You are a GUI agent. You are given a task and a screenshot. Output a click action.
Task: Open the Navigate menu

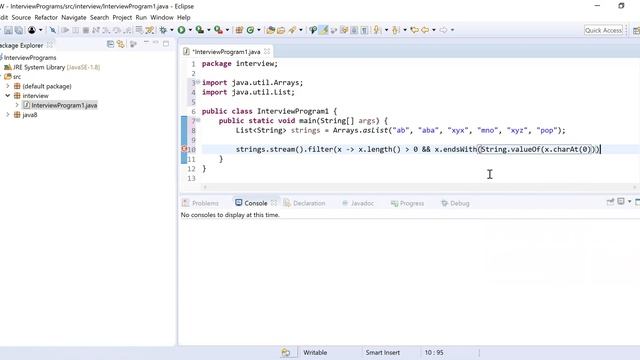pos(74,18)
